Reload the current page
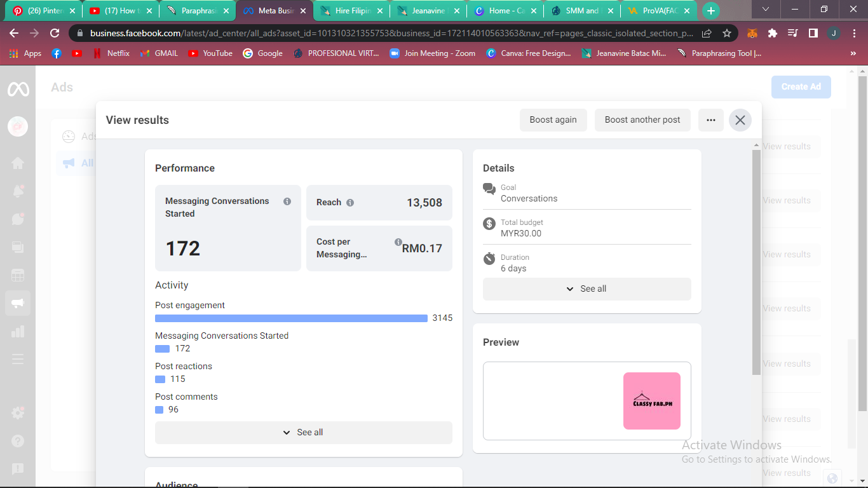The height and width of the screenshot is (488, 868). [55, 33]
